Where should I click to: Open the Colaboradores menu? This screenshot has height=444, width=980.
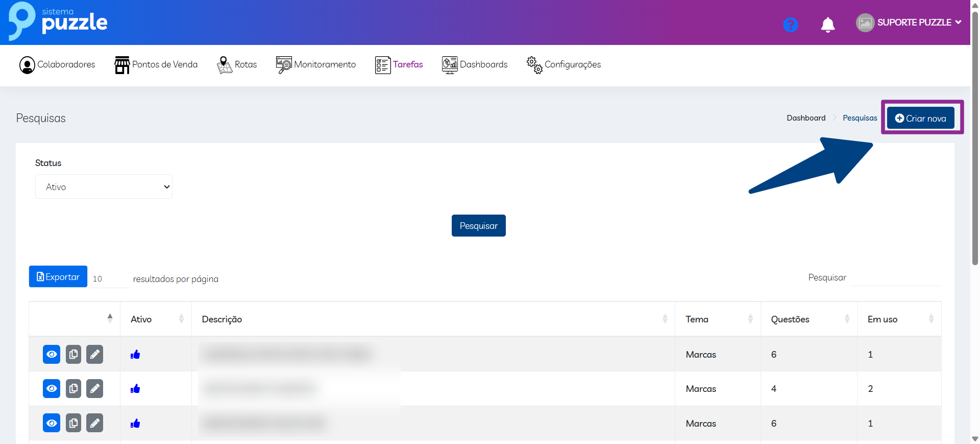tap(57, 65)
